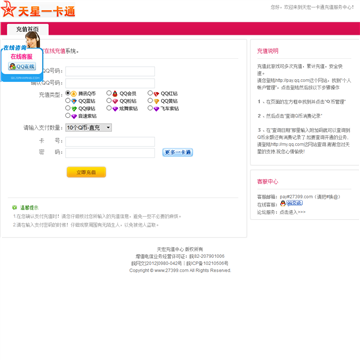Select the QQ蓝钻 radio button
The image size is (360, 360).
pos(68,101)
